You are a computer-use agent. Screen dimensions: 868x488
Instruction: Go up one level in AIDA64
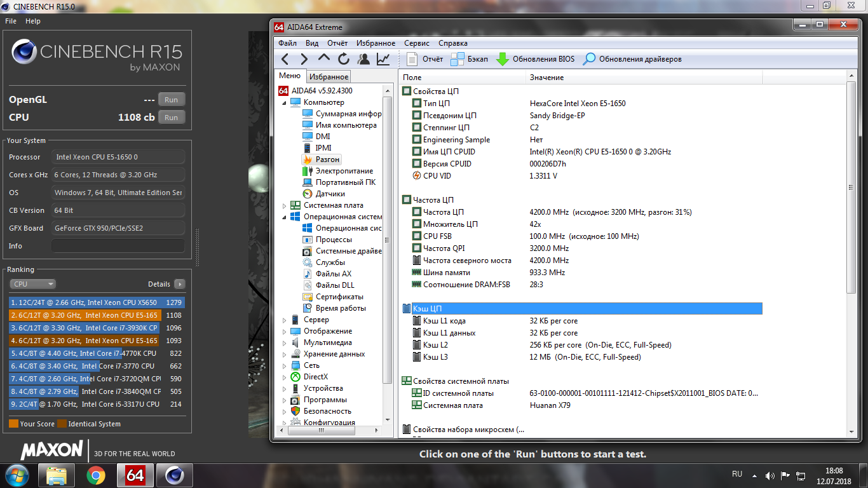click(x=324, y=58)
